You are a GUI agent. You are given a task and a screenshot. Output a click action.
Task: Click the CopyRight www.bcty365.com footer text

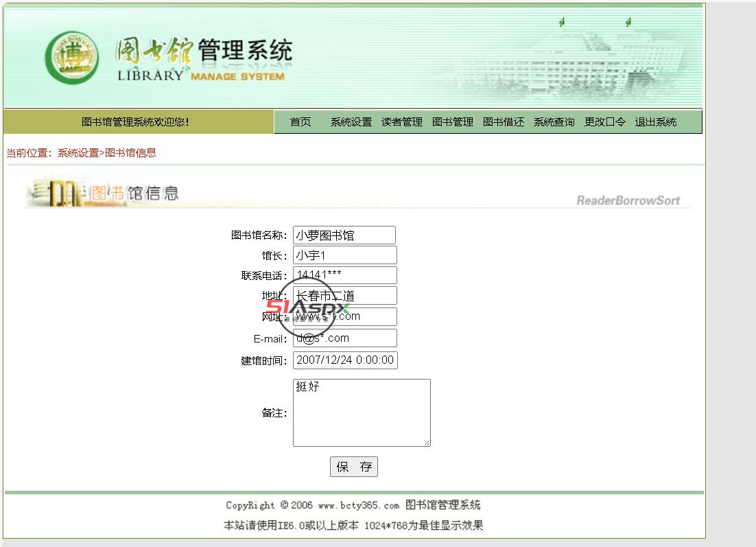point(353,505)
